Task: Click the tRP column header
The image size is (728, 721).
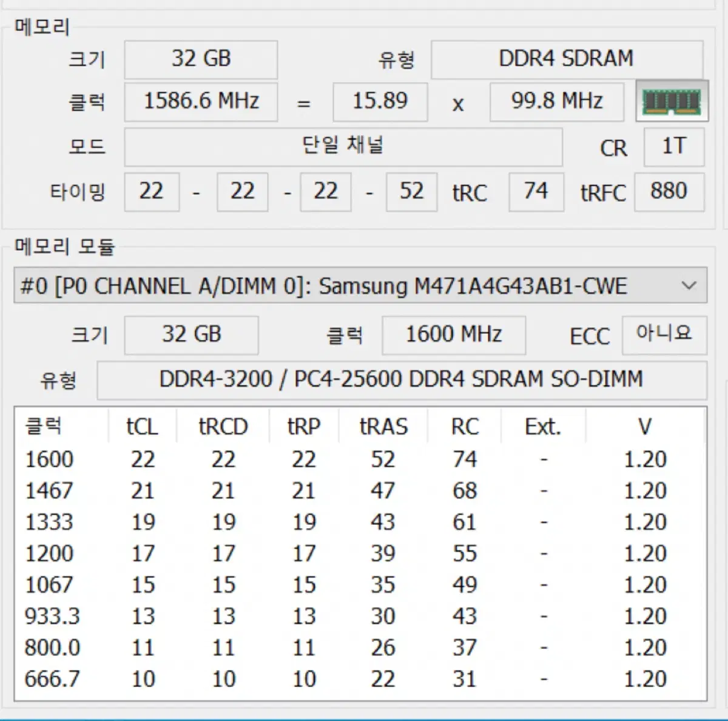Action: (x=303, y=427)
